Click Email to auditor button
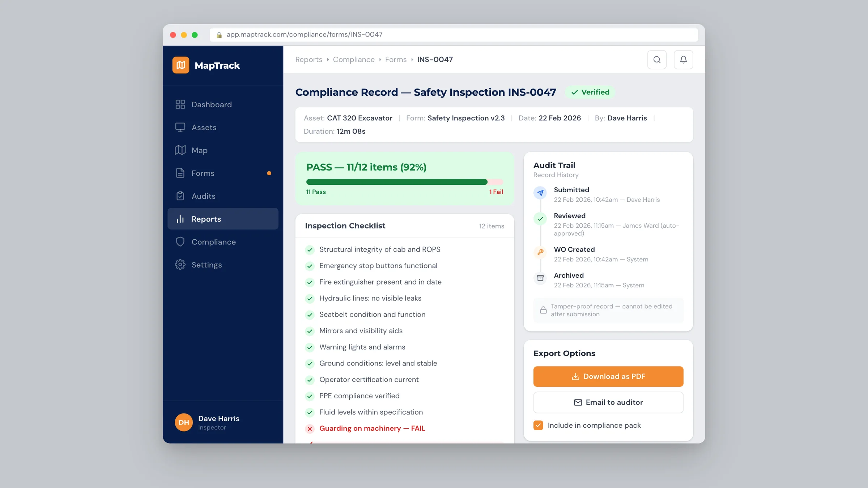The image size is (868, 488). click(608, 402)
